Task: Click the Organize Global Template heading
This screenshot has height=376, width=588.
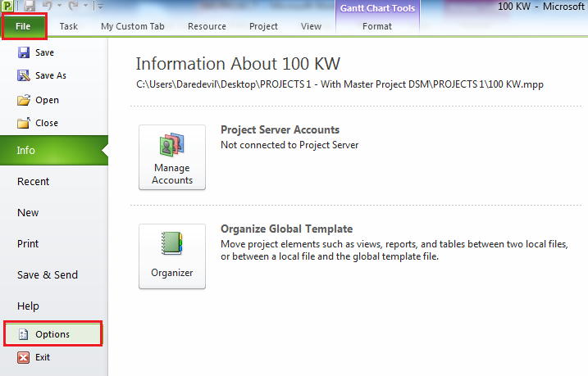Action: [286, 229]
